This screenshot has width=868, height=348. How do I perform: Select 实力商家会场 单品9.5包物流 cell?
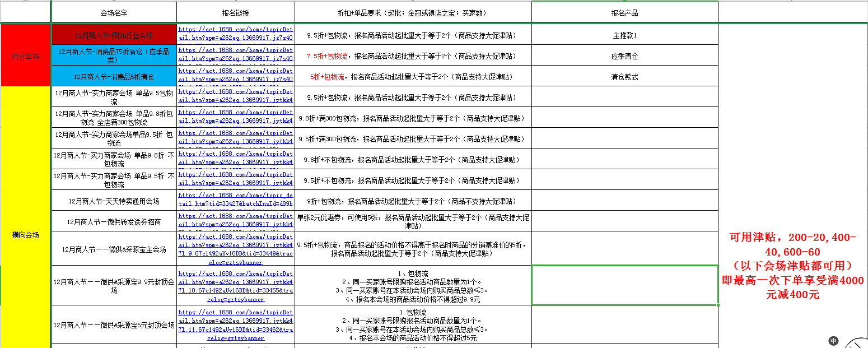click(x=114, y=97)
